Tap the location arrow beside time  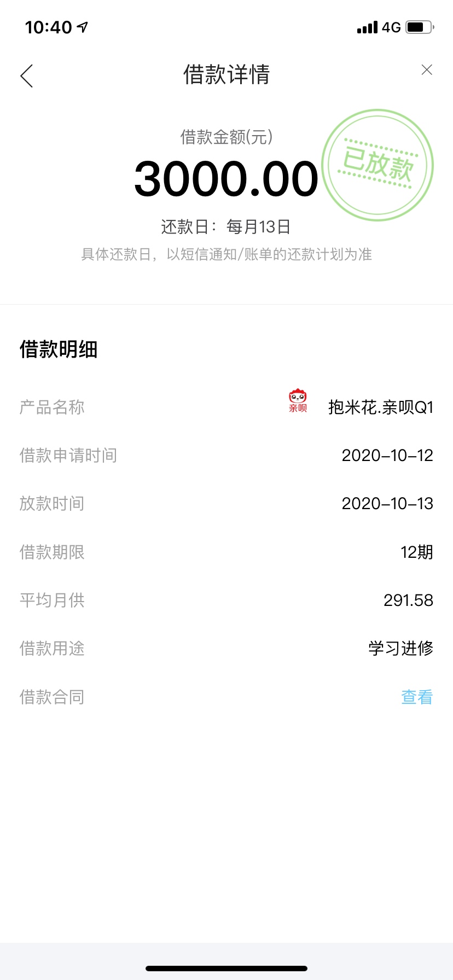pyautogui.click(x=83, y=27)
